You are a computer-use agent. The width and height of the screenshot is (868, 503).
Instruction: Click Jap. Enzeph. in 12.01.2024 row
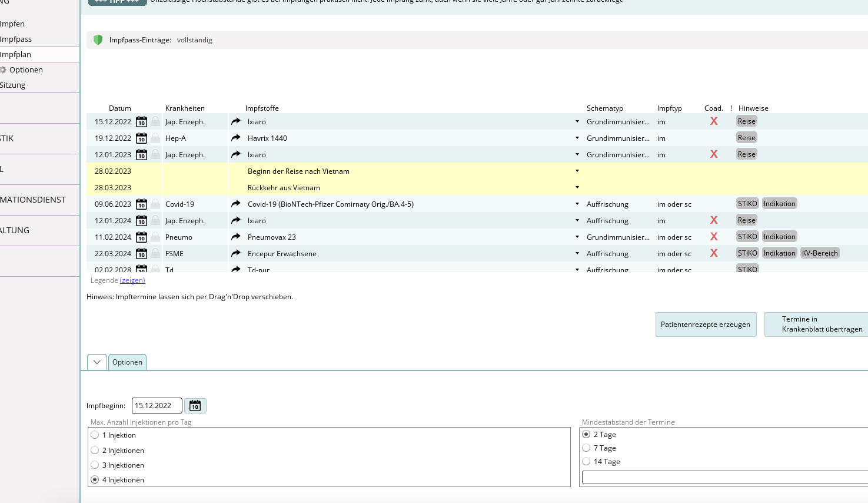tap(185, 221)
